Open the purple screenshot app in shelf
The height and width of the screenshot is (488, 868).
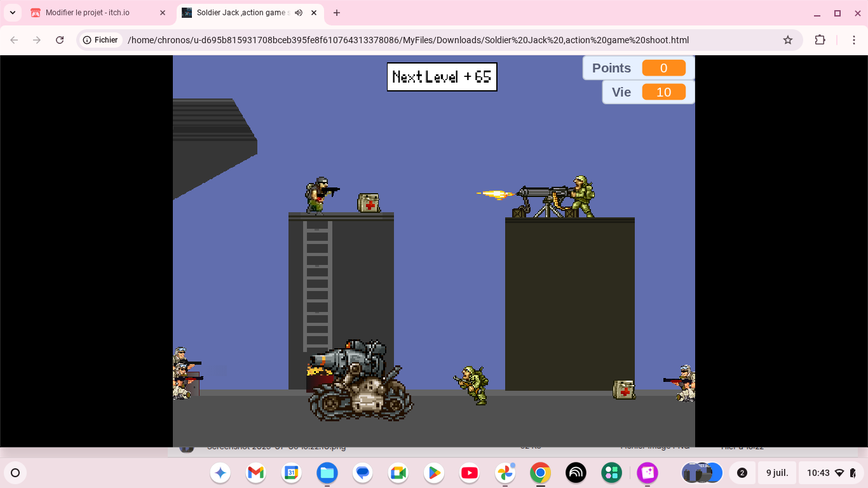[648, 473]
